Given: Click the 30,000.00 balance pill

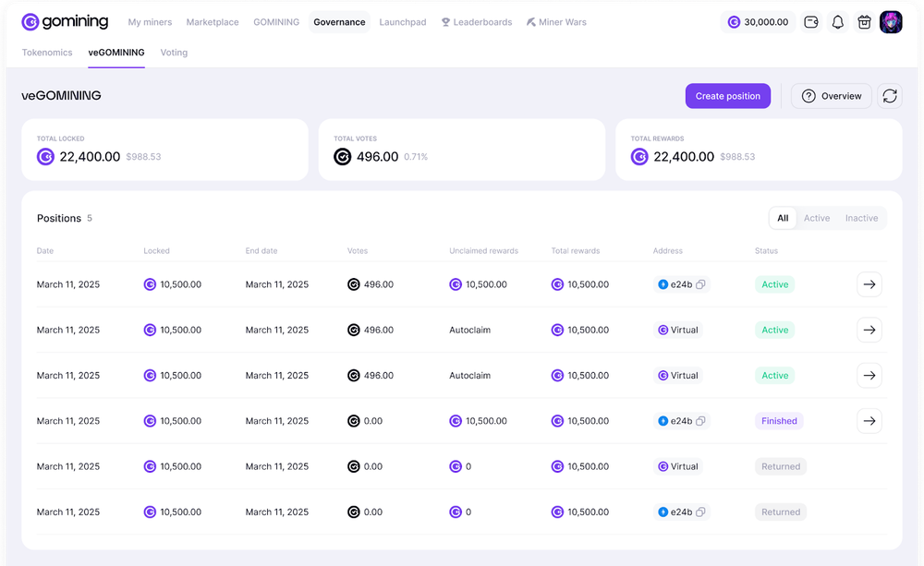Looking at the screenshot, I should point(759,22).
